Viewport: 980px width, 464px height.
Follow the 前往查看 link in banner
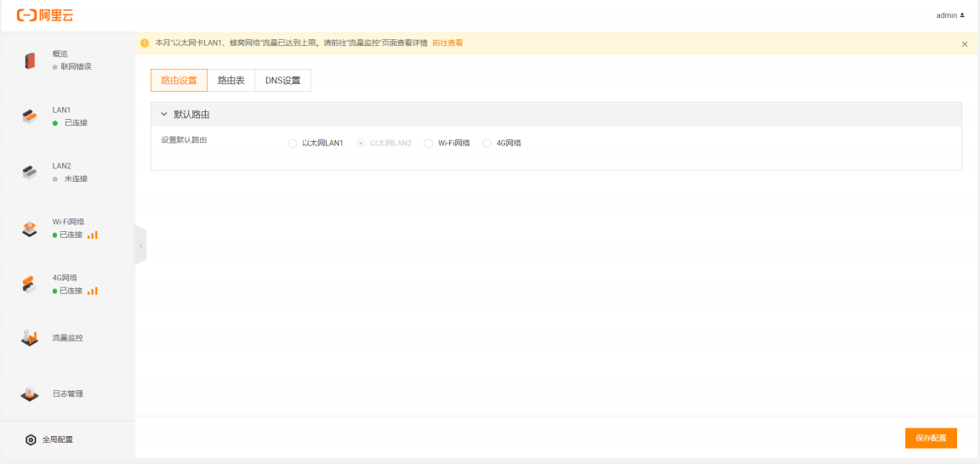point(447,43)
